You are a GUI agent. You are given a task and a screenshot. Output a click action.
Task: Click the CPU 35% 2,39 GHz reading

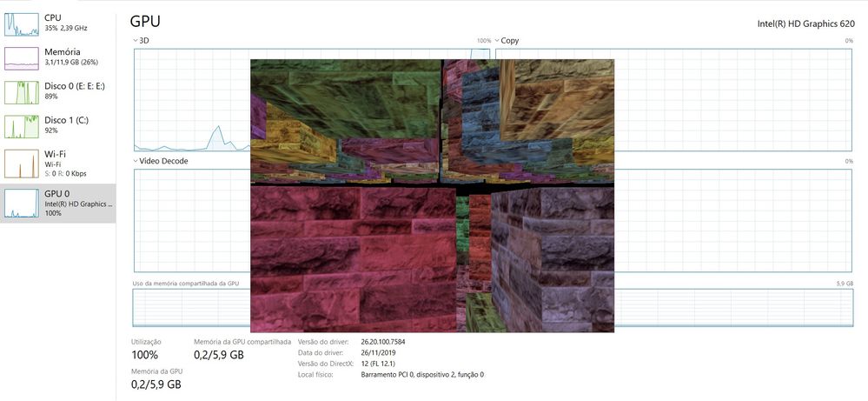point(66,28)
